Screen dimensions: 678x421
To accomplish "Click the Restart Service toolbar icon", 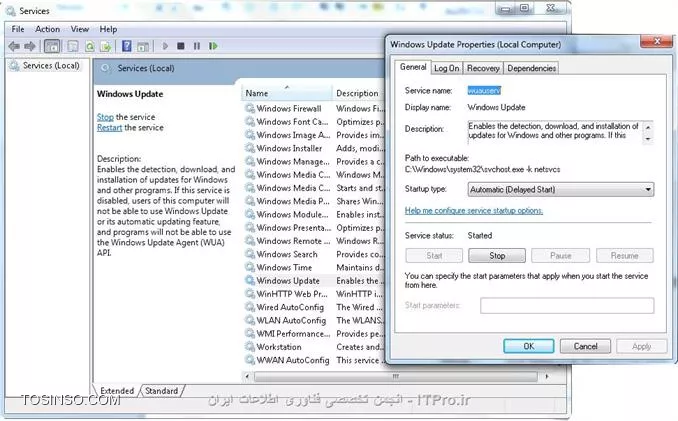I will click(x=213, y=46).
